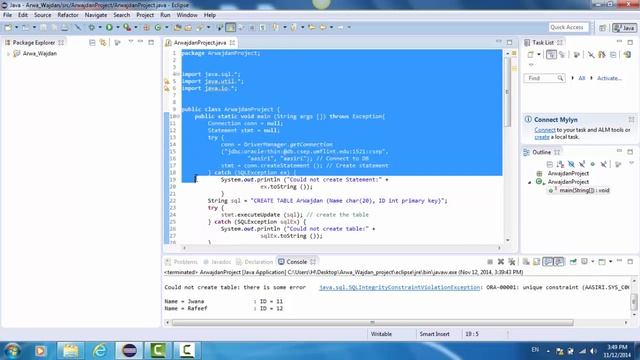Image resolution: width=640 pixels, height=360 pixels.
Task: Open the Navigate menu
Action: 96,15
